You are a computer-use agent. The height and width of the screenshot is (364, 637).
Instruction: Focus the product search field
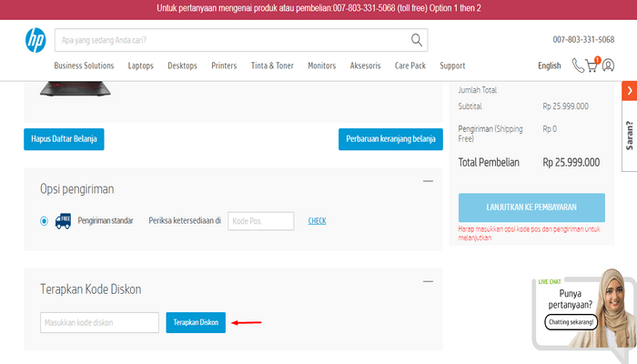point(241,40)
